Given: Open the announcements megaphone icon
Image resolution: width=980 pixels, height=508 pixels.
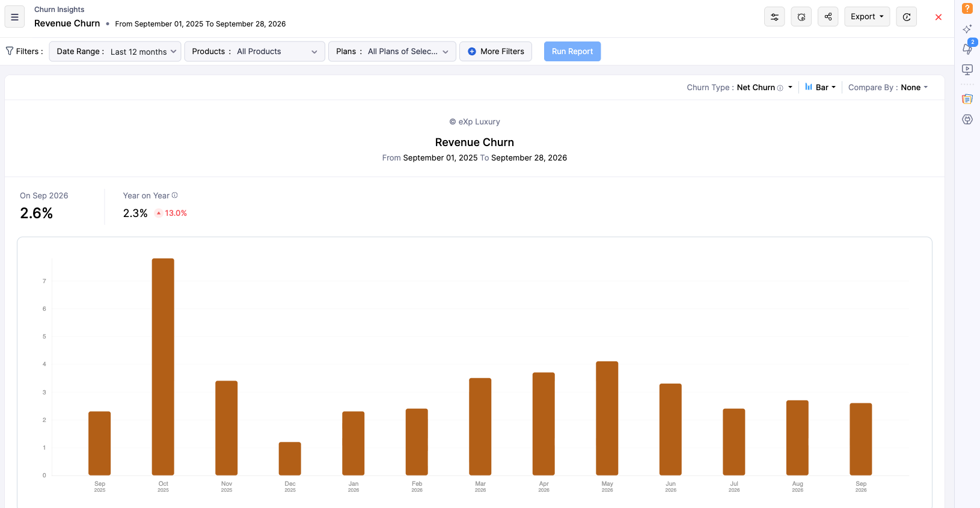Looking at the screenshot, I should coord(967,49).
